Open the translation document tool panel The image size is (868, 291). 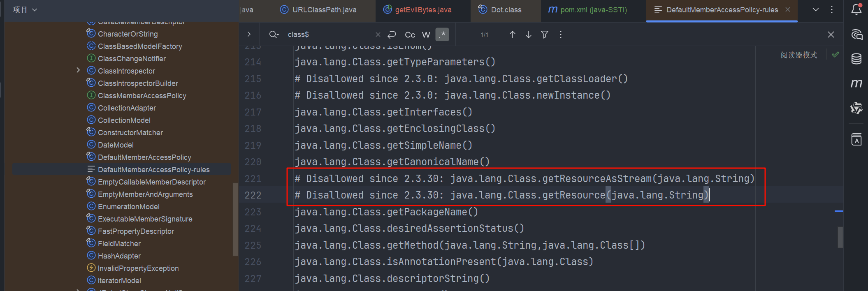point(856,139)
